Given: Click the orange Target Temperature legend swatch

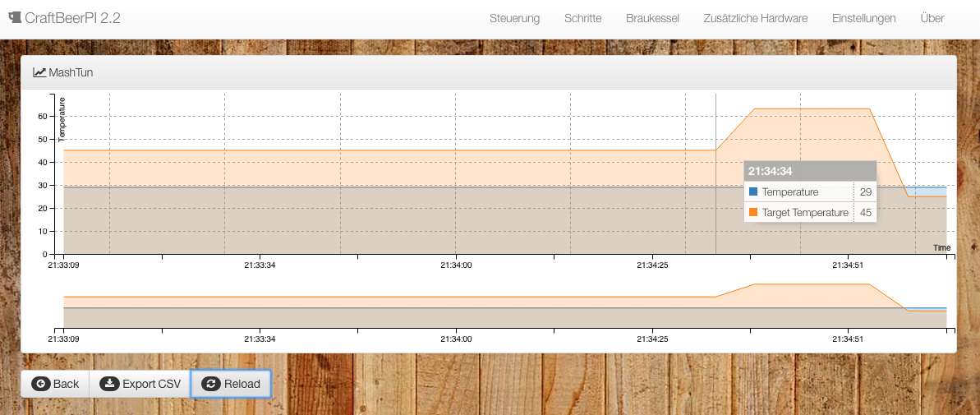Looking at the screenshot, I should [x=753, y=212].
